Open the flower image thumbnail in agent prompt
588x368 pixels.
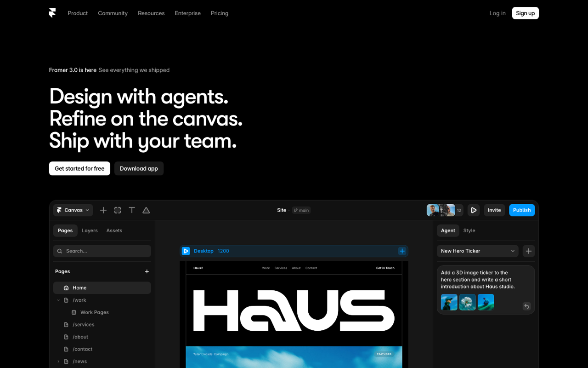pos(468,302)
